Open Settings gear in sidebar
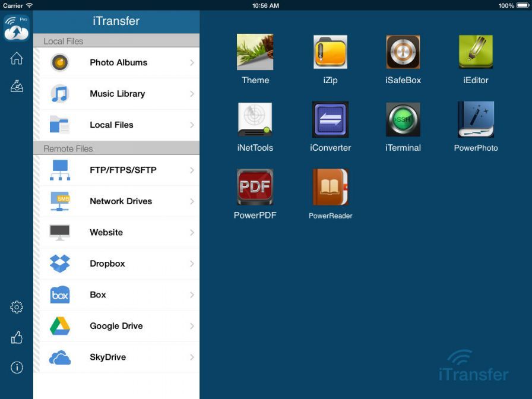The width and height of the screenshot is (532, 399). coord(17,307)
